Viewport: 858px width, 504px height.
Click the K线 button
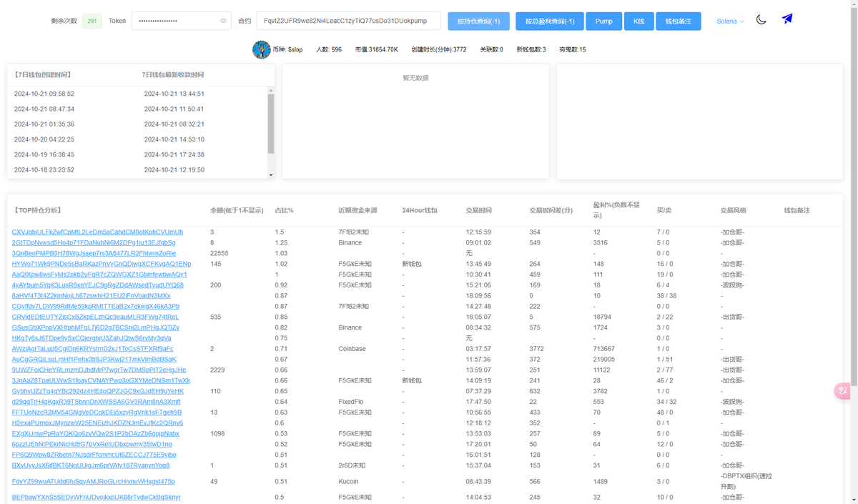pos(638,21)
